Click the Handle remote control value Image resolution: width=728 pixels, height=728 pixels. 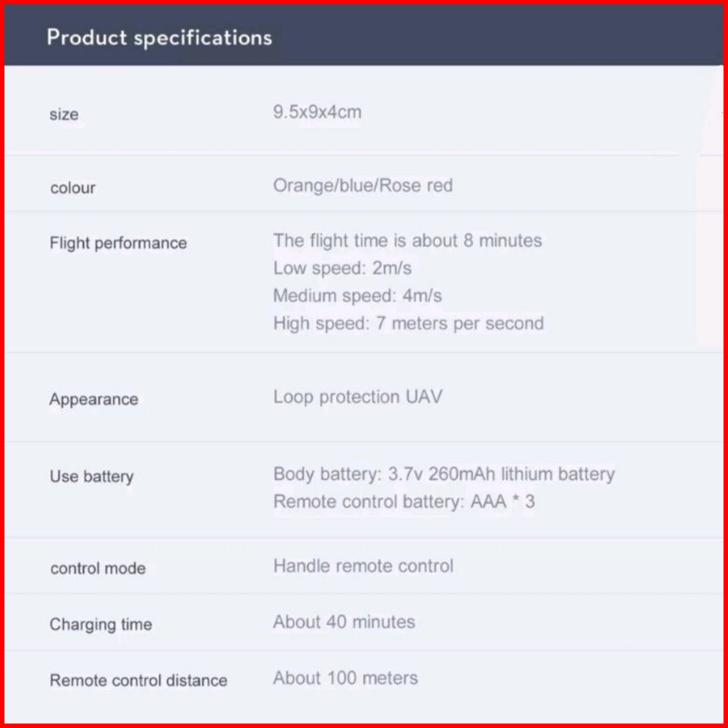pyautogui.click(x=363, y=566)
